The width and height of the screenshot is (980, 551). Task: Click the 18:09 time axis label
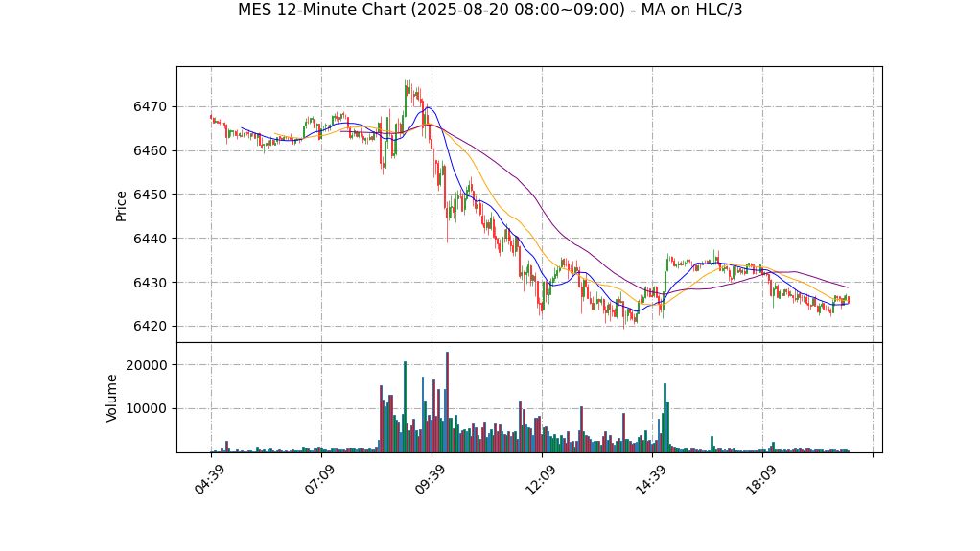pyautogui.click(x=760, y=480)
